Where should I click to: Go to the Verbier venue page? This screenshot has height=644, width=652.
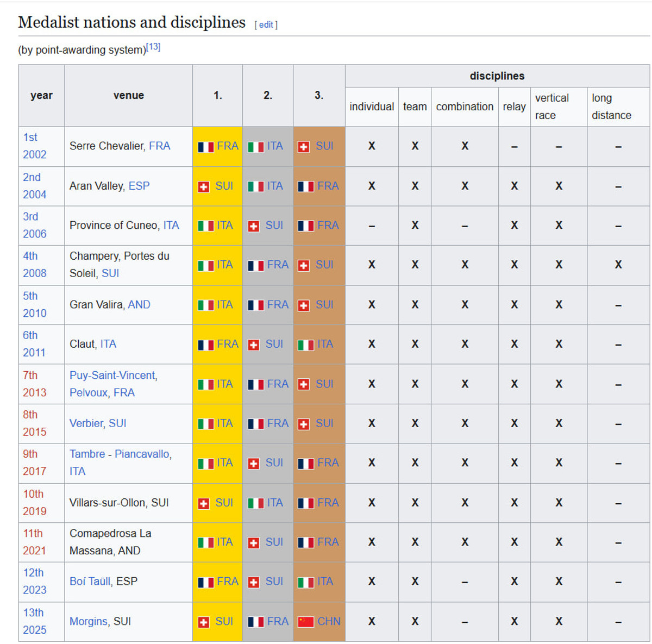(86, 423)
